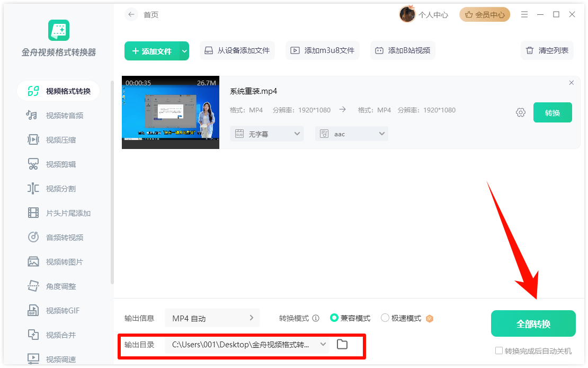Viewport: 588px width, 368px height.
Task: Browse output folder with the folder icon
Action: point(342,344)
